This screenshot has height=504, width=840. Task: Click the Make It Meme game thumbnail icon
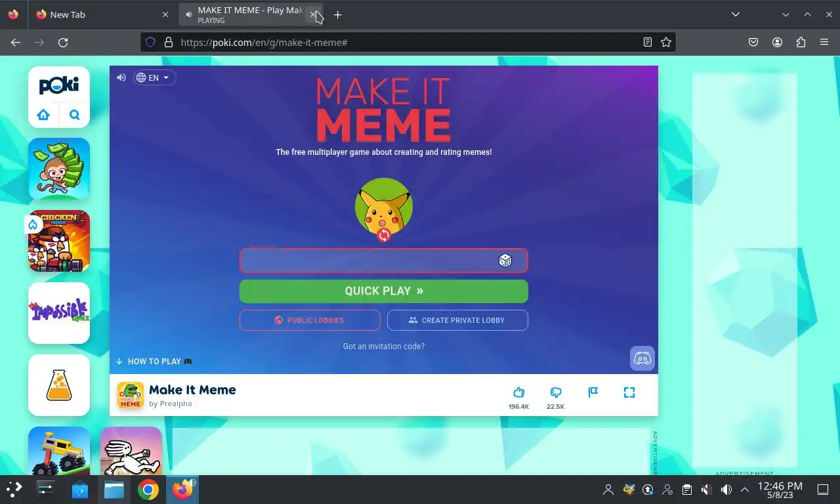(130, 396)
